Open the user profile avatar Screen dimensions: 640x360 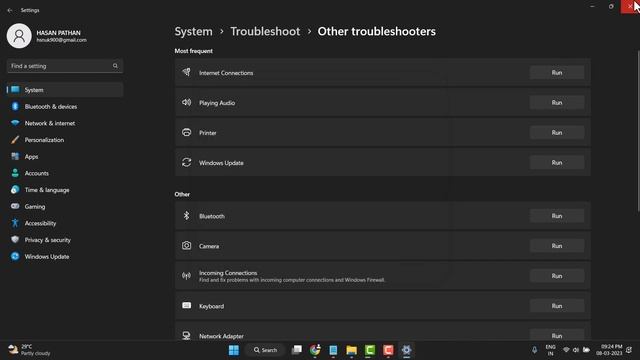click(x=19, y=36)
